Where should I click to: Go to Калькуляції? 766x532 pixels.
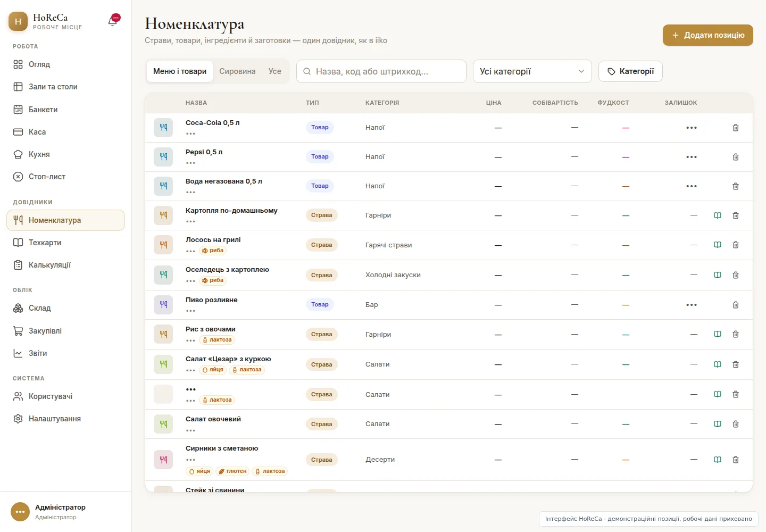pos(65,265)
